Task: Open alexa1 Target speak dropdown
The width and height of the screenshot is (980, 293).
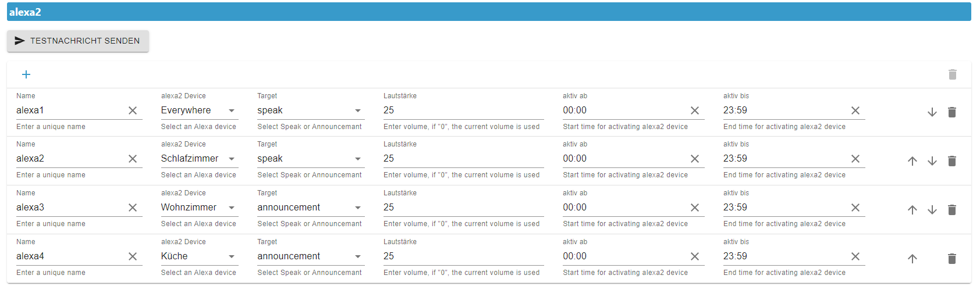Action: (x=311, y=110)
